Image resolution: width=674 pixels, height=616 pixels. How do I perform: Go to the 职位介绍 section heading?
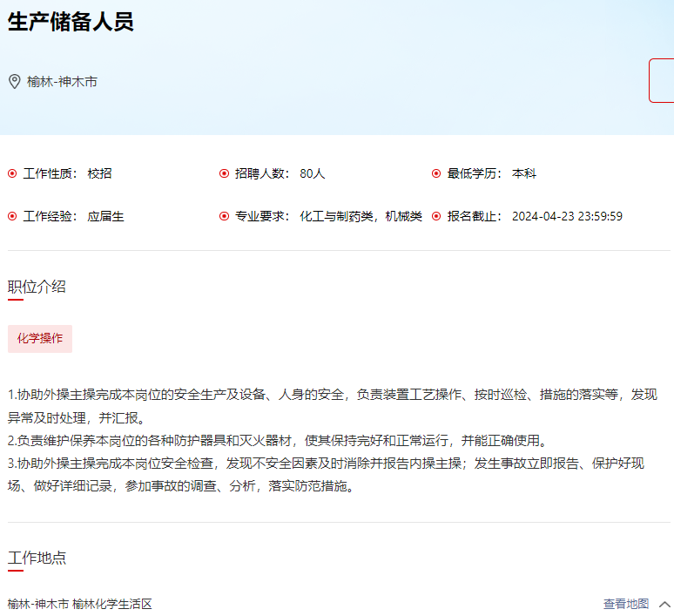pyautogui.click(x=37, y=287)
